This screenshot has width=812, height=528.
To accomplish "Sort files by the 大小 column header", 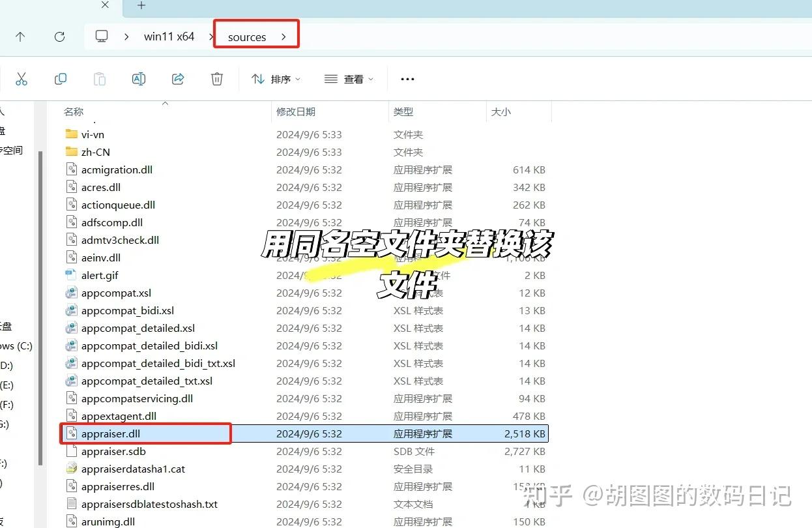I will tap(500, 111).
